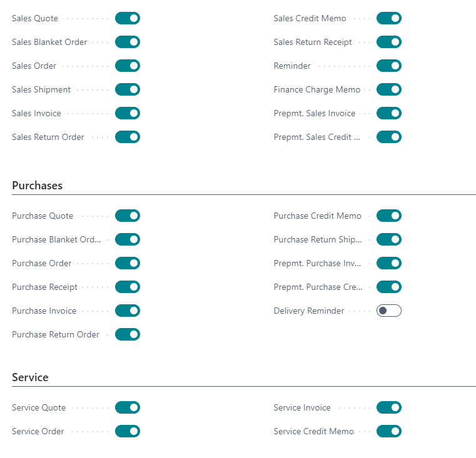Disable Purchase Credit Memo toggle

[x=388, y=216]
